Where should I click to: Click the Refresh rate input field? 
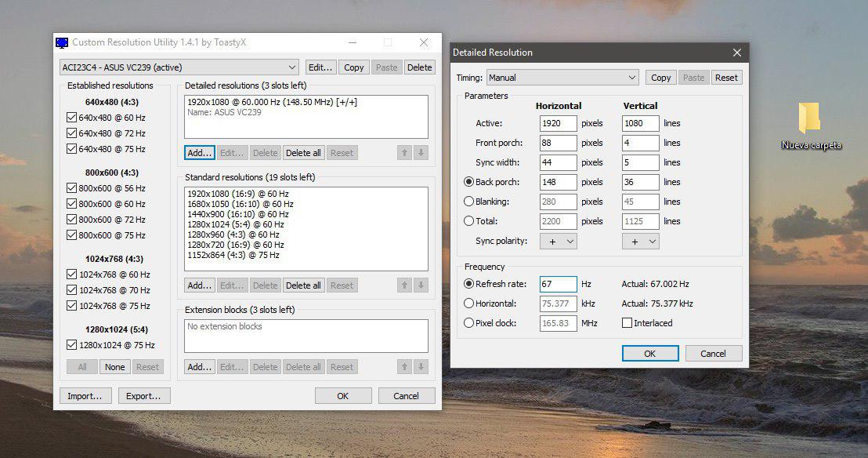click(x=558, y=284)
